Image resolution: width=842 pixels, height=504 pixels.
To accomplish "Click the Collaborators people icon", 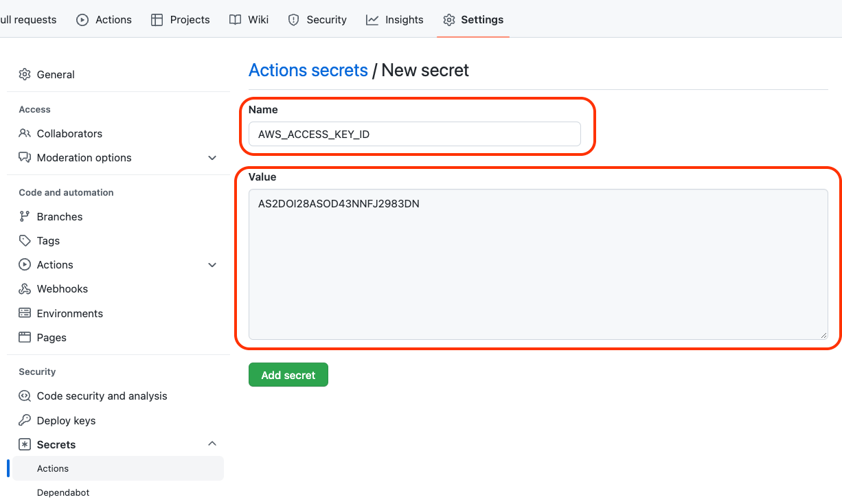I will coord(25,133).
